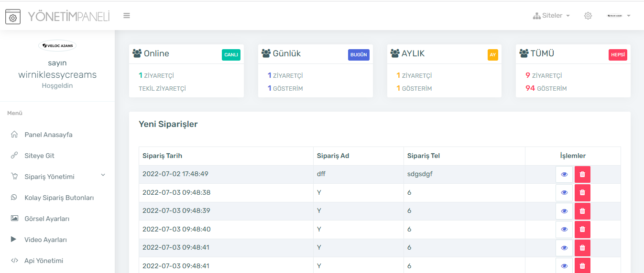This screenshot has width=644, height=273.
Task: Click the HEPSİ badge on TÜMÜ card
Action: tap(618, 55)
